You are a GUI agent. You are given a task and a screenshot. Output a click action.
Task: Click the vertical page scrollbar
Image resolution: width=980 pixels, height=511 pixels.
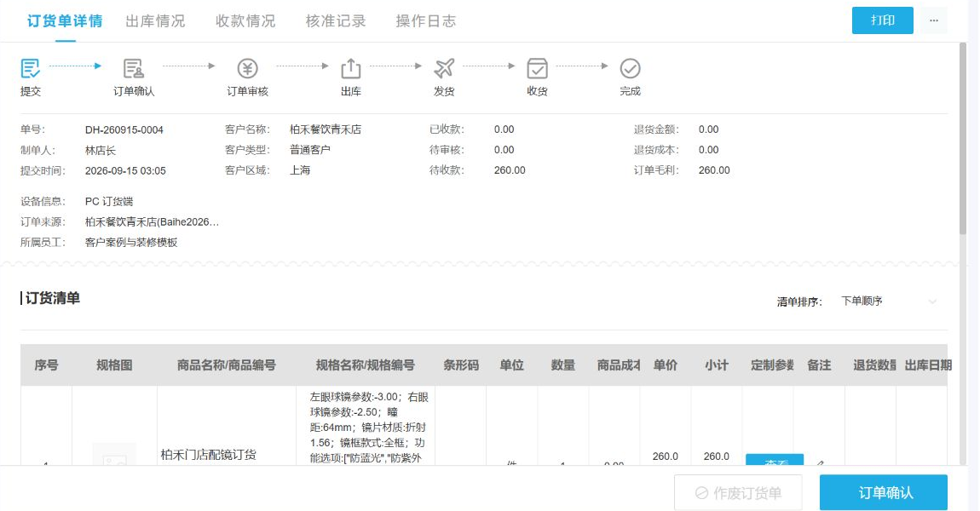pyautogui.click(x=963, y=139)
